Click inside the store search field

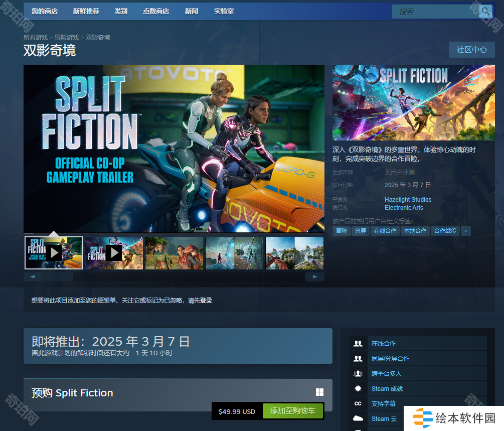(435, 12)
